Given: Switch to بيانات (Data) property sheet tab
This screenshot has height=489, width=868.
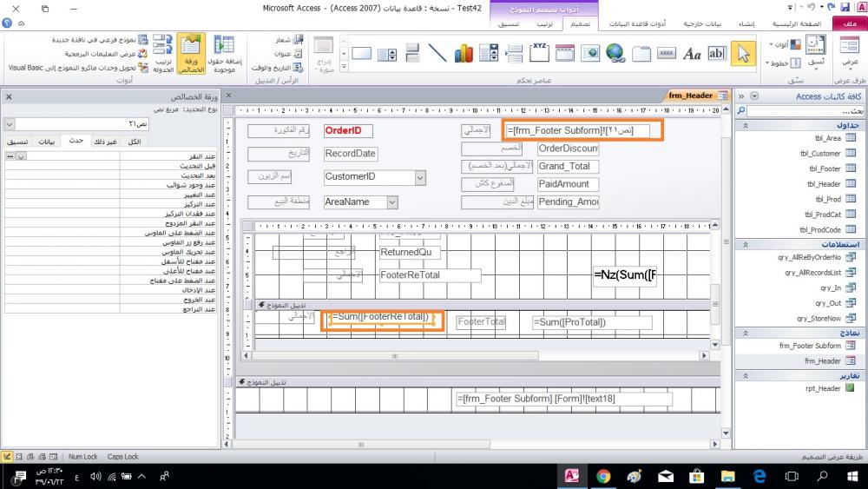Looking at the screenshot, I should (x=47, y=142).
